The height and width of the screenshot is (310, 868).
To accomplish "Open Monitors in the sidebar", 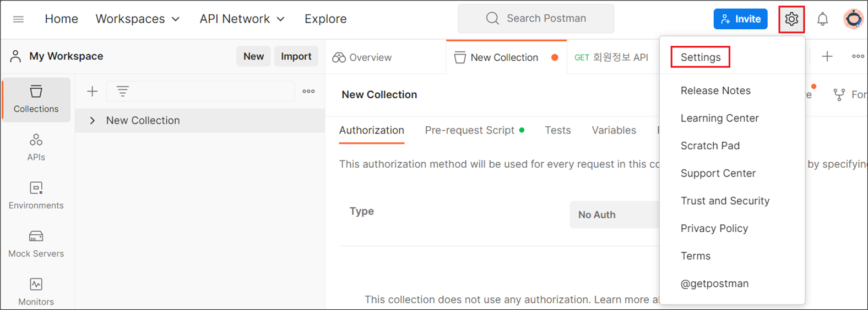I will coord(36,292).
